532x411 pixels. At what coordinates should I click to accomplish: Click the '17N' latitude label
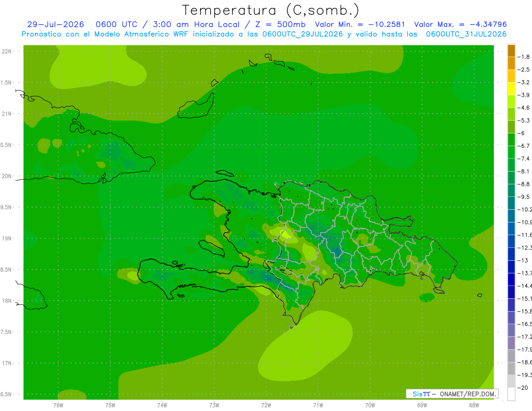pos(7,363)
